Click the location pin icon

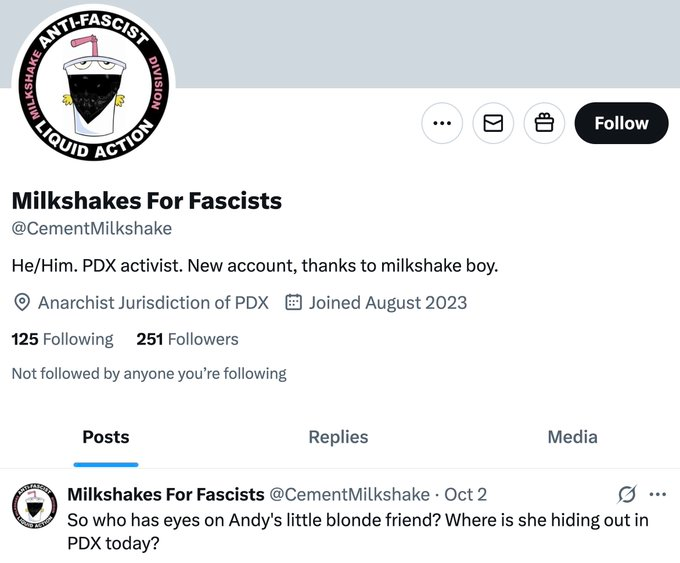coord(22,302)
